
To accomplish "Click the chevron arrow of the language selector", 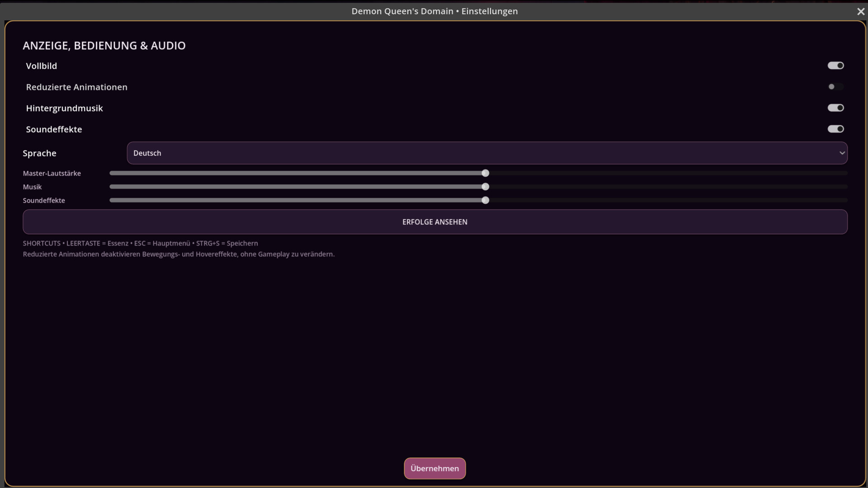I will [842, 153].
